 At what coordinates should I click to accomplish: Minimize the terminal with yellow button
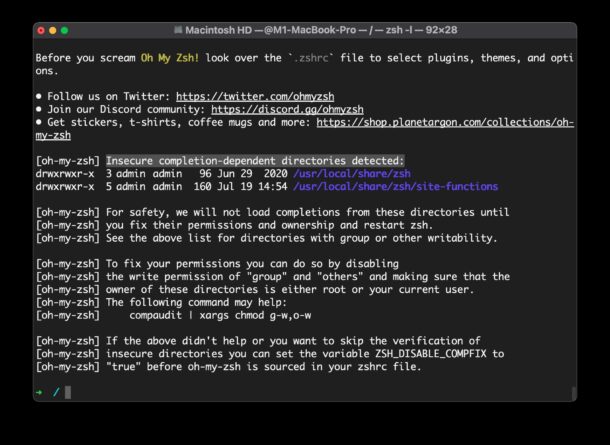[x=53, y=30]
